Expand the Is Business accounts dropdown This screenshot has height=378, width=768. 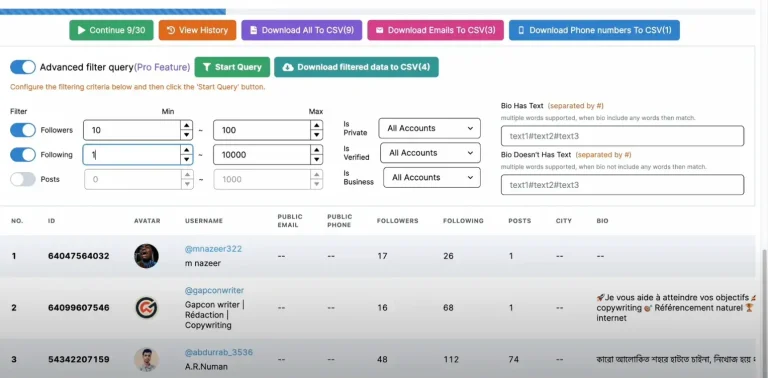pyautogui.click(x=432, y=177)
